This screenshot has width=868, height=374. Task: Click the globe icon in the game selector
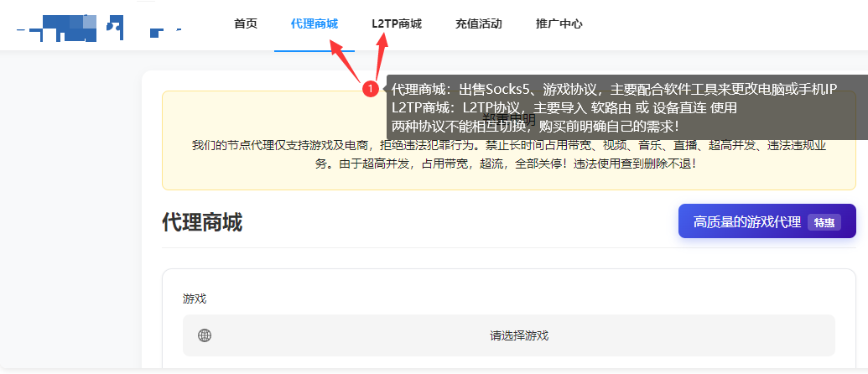205,335
